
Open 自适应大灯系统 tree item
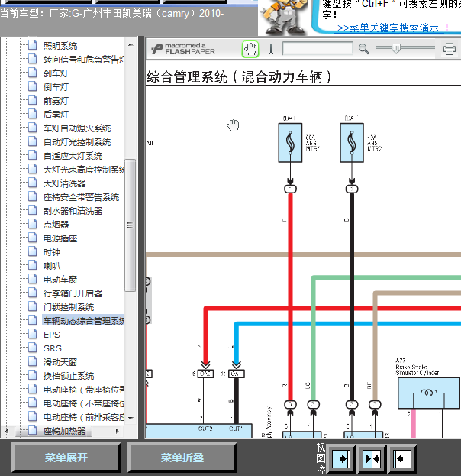coord(73,156)
